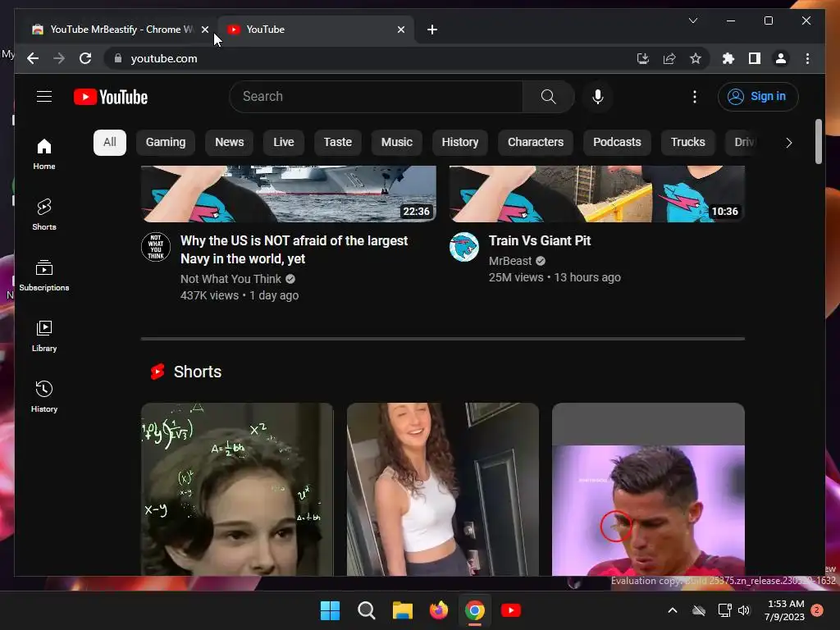The height and width of the screenshot is (630, 840).
Task: Open YouTube settings three-dot menu
Action: 694,97
